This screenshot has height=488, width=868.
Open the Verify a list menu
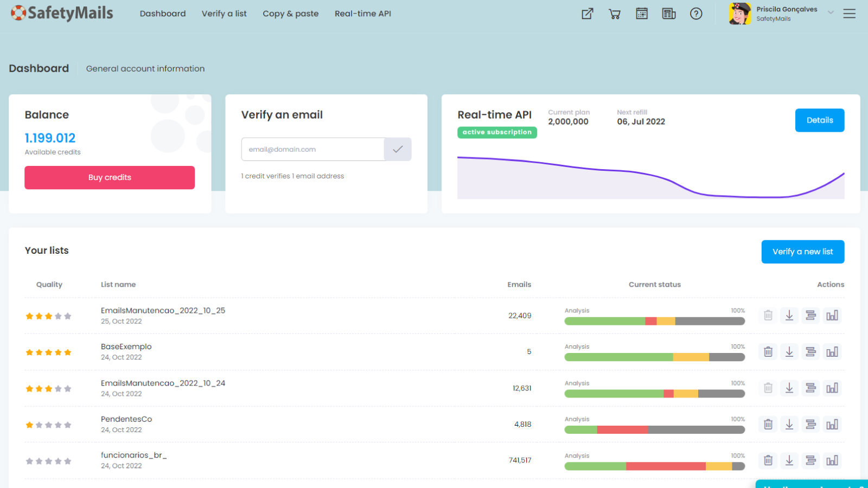coord(224,14)
